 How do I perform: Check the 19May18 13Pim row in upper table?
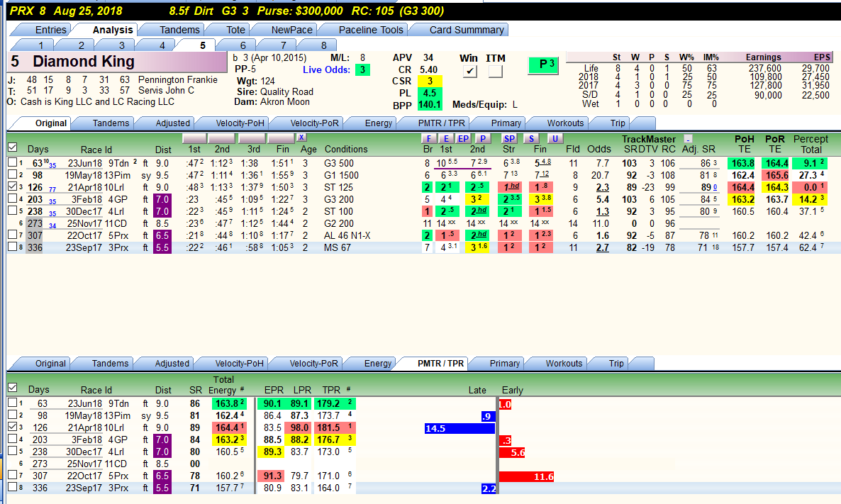[x=12, y=174]
